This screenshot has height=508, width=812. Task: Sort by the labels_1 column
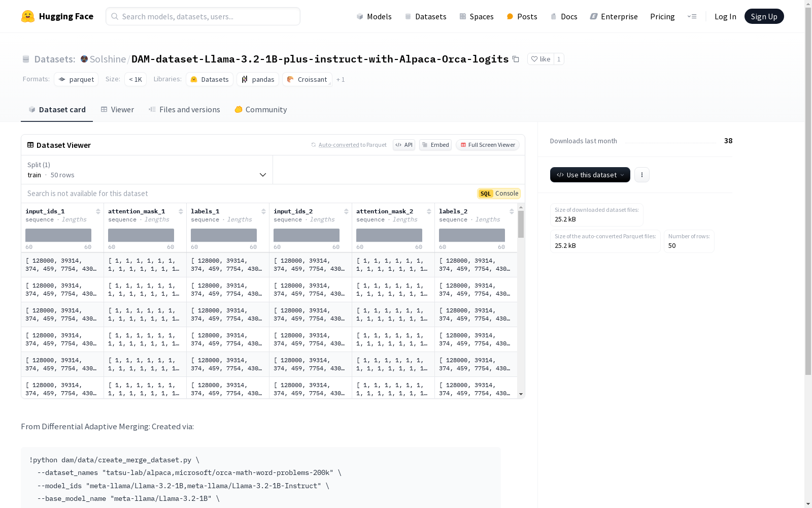click(x=263, y=211)
